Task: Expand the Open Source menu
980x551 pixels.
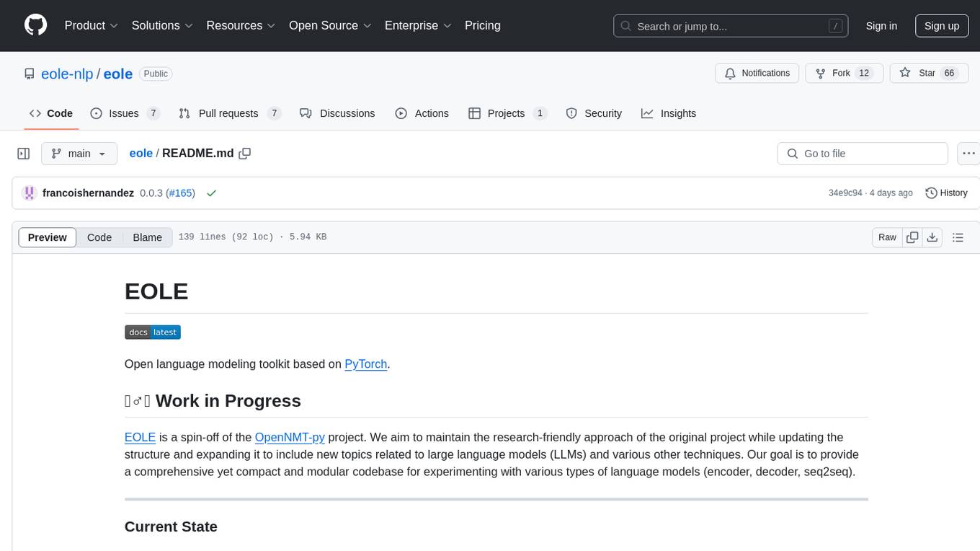Action: click(x=330, y=25)
